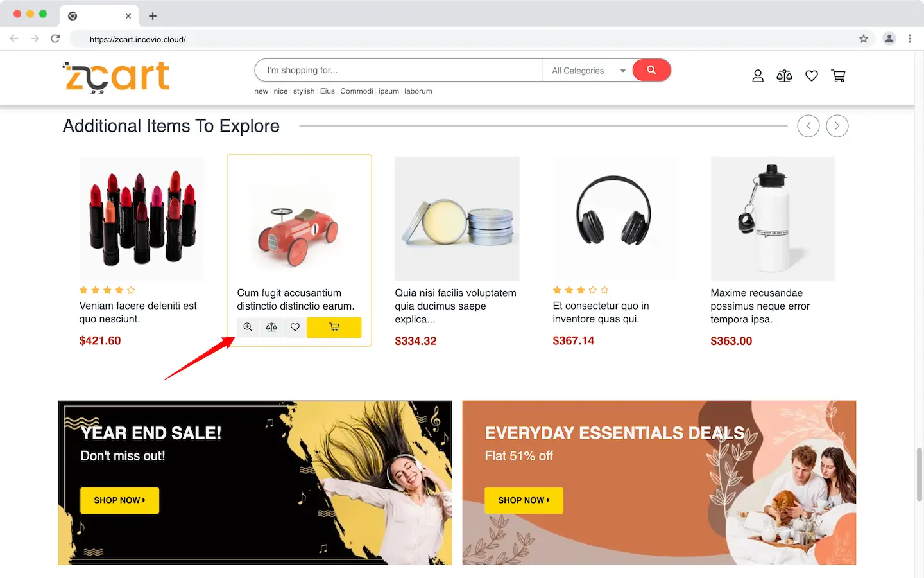
Task: Open the user account icon
Action: click(758, 76)
